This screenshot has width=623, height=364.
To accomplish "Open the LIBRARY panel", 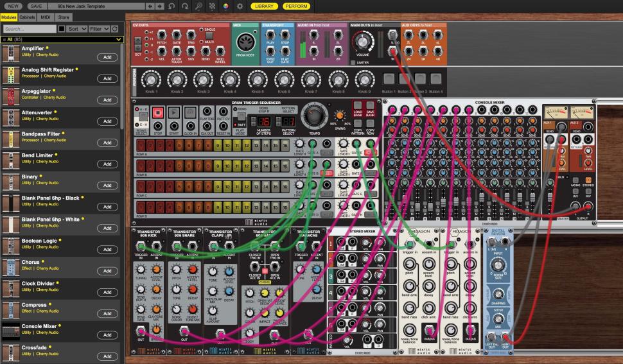I will pyautogui.click(x=264, y=6).
